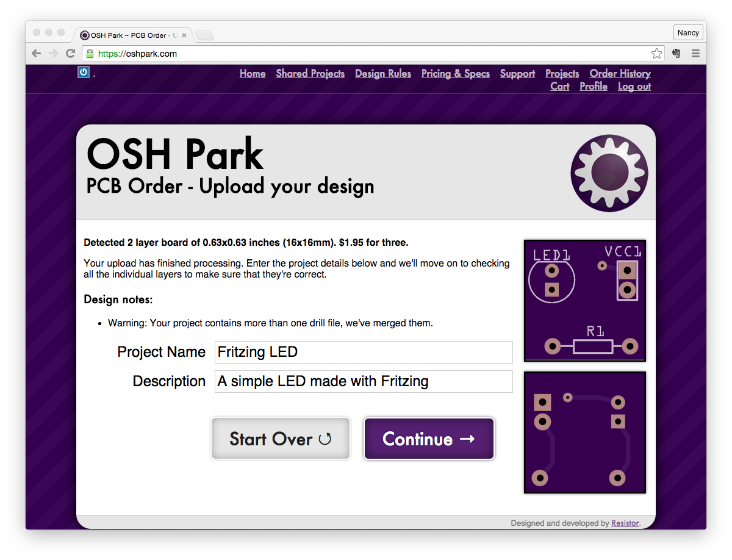Open the Projects page
The height and width of the screenshot is (560, 732).
(x=562, y=73)
